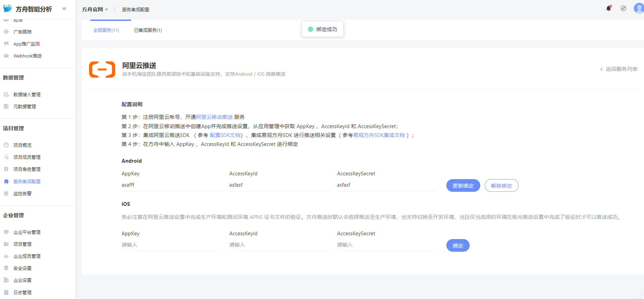
Task: Click the Android AppKey field
Action: pos(172,185)
